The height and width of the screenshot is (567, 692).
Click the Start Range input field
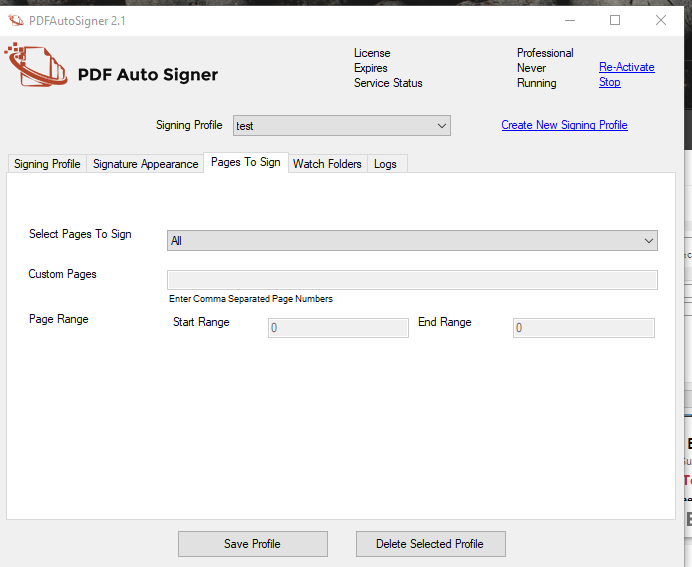pyautogui.click(x=338, y=328)
